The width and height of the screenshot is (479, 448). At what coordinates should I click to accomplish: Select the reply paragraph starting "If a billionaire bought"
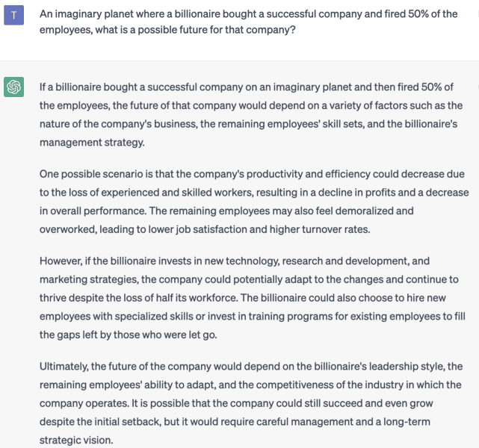[x=251, y=113]
